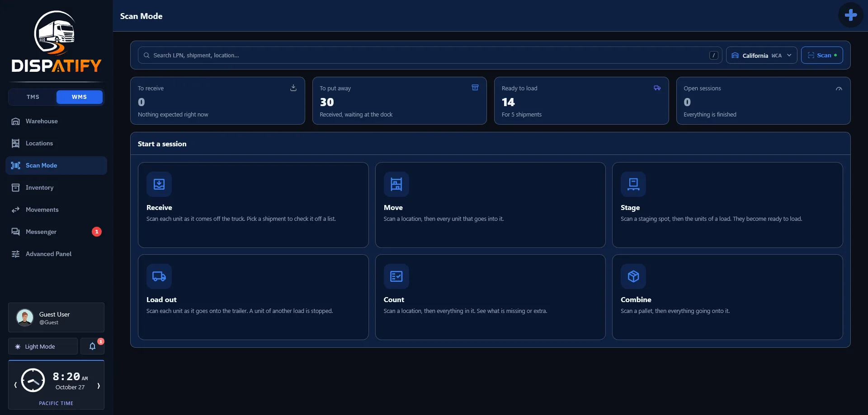
Task: Open the To put away card
Action: tap(400, 101)
